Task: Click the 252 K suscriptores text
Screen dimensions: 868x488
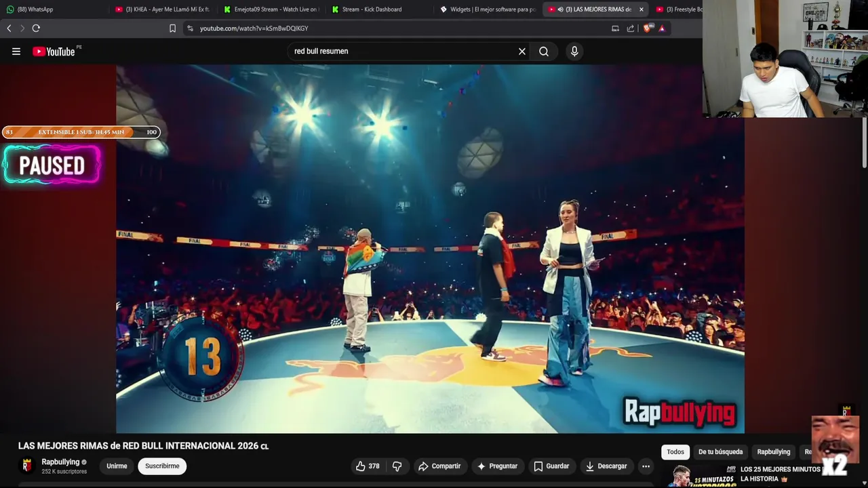Action: click(64, 472)
